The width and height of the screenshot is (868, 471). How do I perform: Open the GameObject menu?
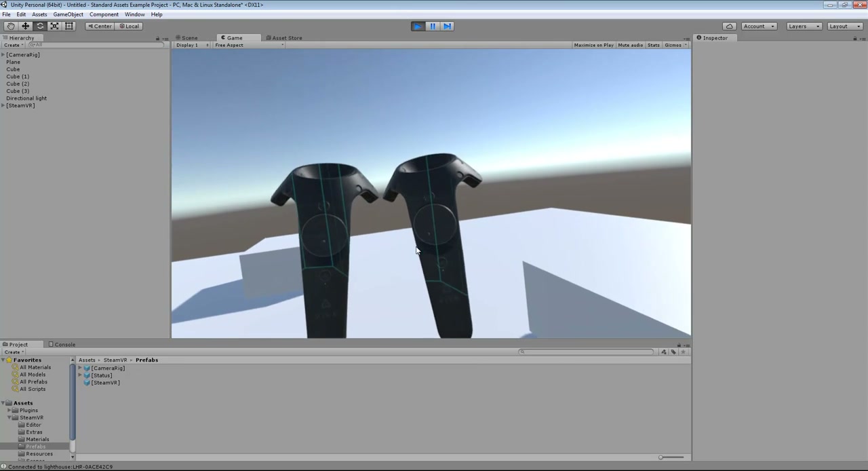68,14
